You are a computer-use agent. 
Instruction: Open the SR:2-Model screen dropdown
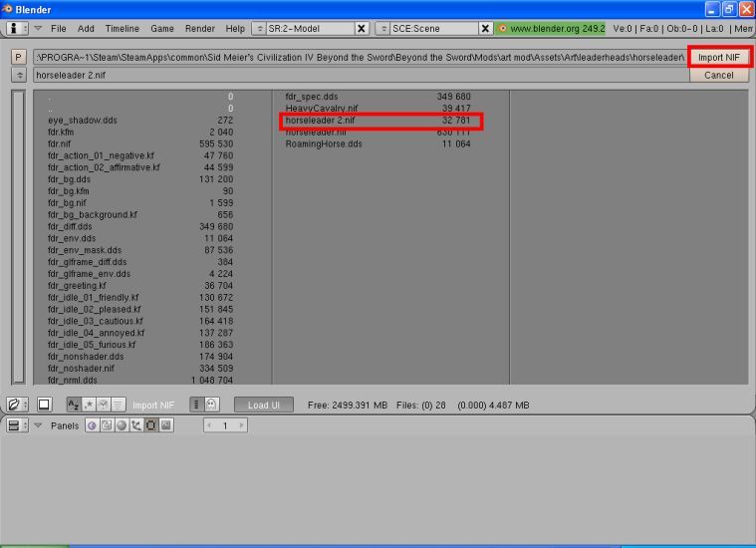tap(259, 29)
